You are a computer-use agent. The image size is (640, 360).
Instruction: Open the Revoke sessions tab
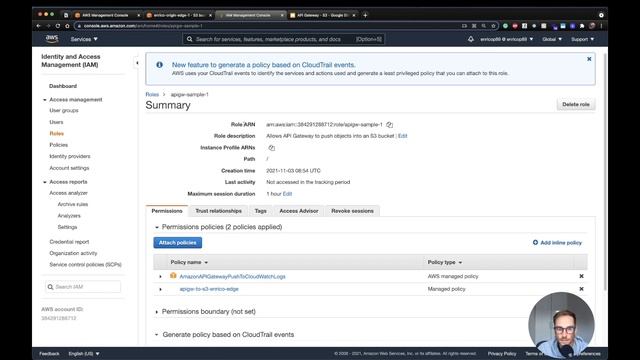[x=352, y=211]
